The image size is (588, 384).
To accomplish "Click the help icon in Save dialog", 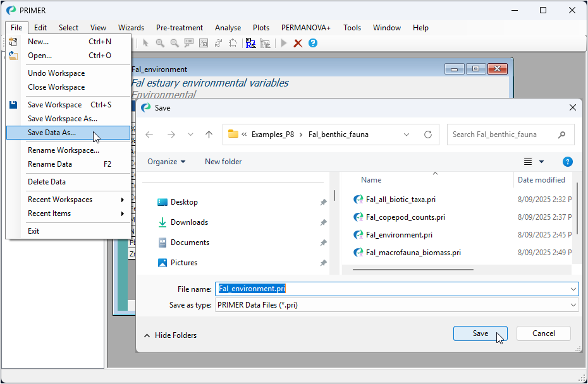I will click(567, 162).
